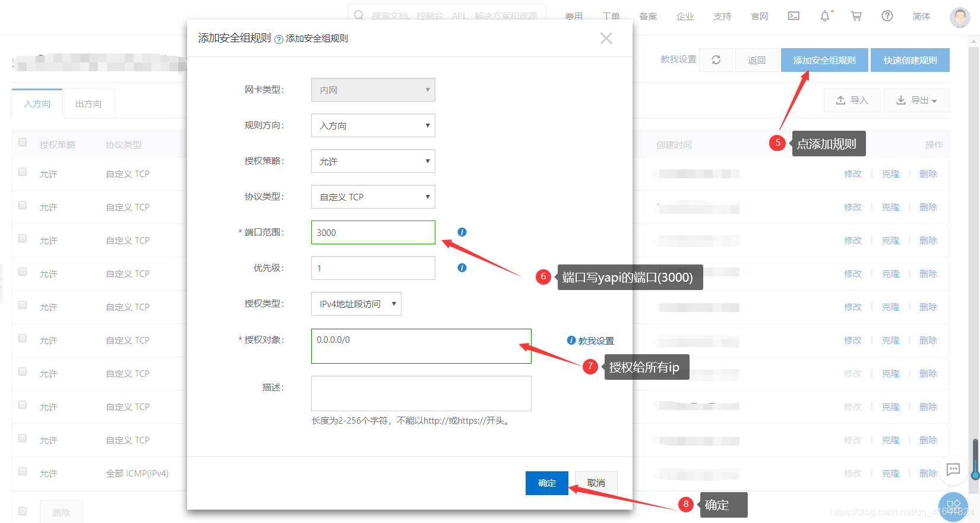
Task: Open the 官网 top menu
Action: (760, 16)
